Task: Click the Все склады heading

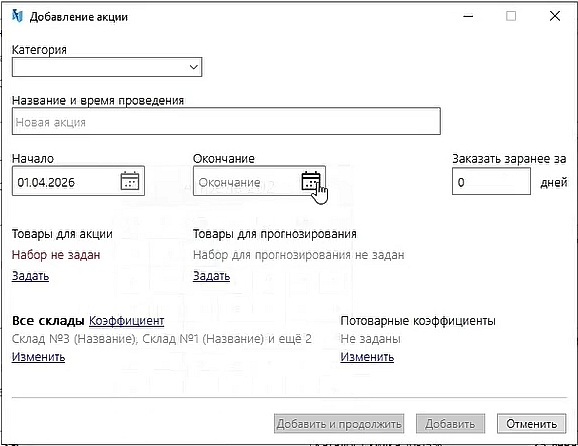Action: [x=48, y=321]
